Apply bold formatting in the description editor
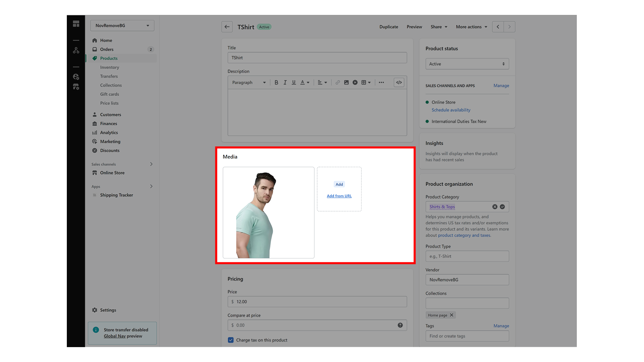Screen dimensions: 644x362 tap(277, 82)
